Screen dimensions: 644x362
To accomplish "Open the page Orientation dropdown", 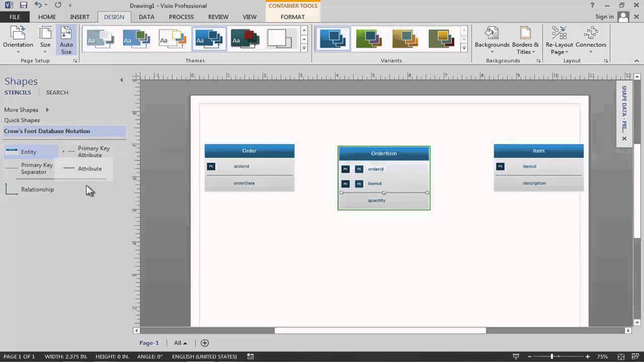I will [x=18, y=40].
